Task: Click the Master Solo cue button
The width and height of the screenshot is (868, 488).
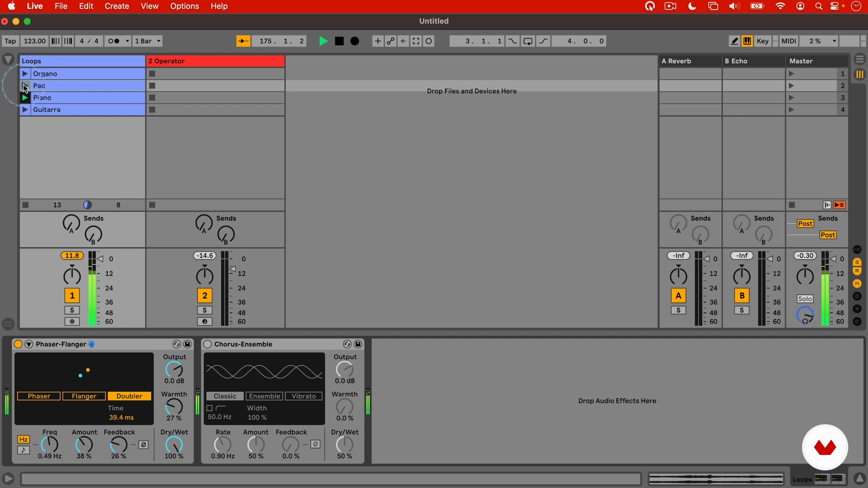Action: [x=805, y=299]
